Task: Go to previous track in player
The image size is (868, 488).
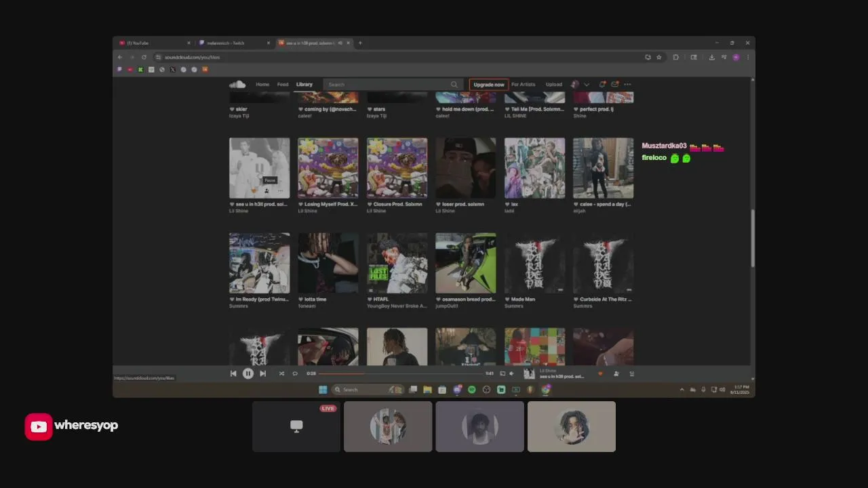Action: click(233, 373)
